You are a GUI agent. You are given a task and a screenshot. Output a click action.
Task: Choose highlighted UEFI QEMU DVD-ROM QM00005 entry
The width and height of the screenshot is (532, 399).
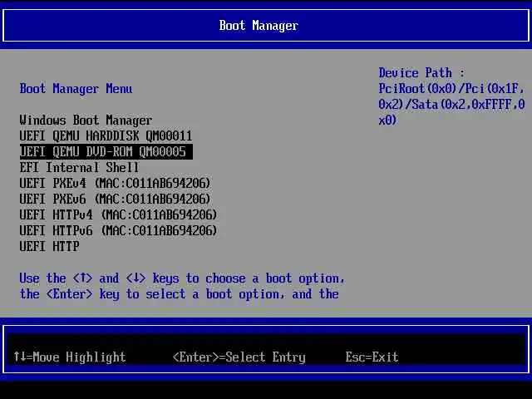click(x=106, y=151)
